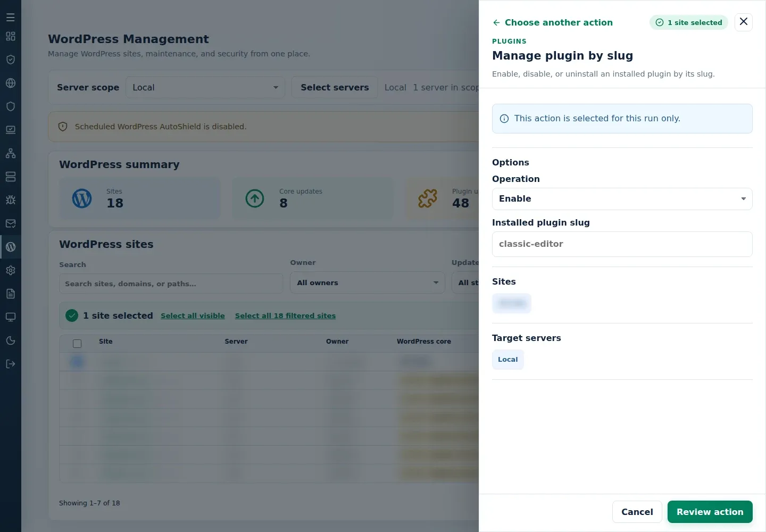
Task: Click the info icon in run-only notice
Action: [504, 119]
